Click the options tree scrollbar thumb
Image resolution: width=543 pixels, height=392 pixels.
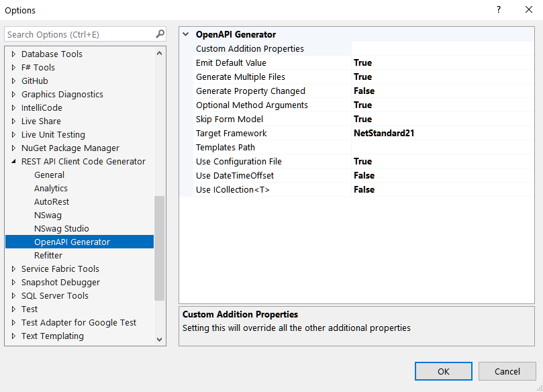click(159, 248)
